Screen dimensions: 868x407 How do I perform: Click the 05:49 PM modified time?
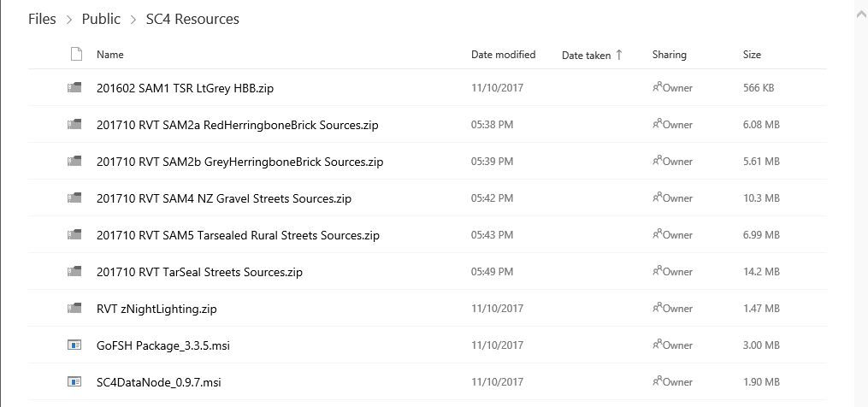pos(492,271)
